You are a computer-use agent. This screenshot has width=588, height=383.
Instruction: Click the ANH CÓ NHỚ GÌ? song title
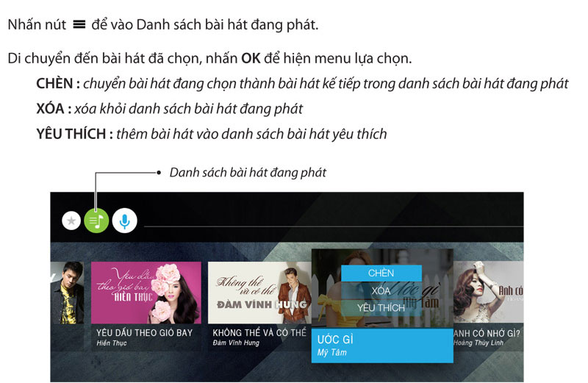487,333
